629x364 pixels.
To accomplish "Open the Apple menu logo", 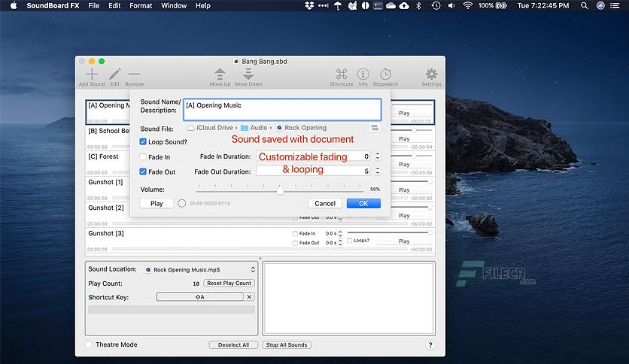I will pos(14,5).
